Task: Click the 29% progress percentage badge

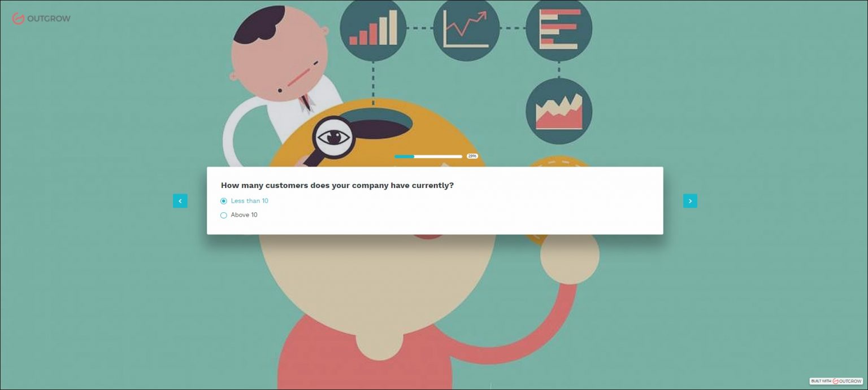Action: pyautogui.click(x=472, y=156)
